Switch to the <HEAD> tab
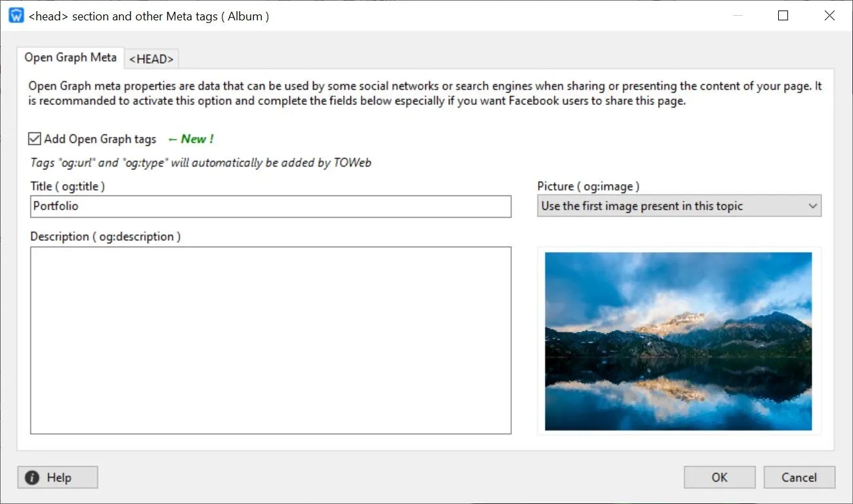The width and height of the screenshot is (853, 504). pos(152,59)
